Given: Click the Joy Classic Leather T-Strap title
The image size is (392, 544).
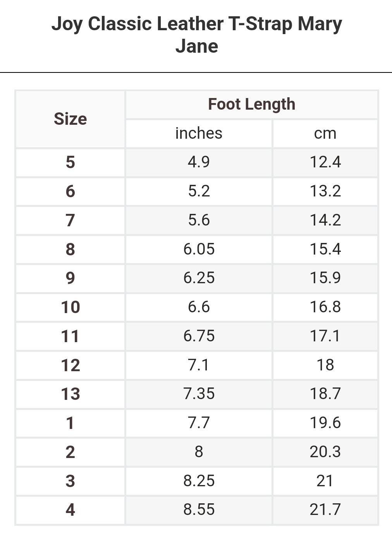Looking at the screenshot, I should click(196, 35).
